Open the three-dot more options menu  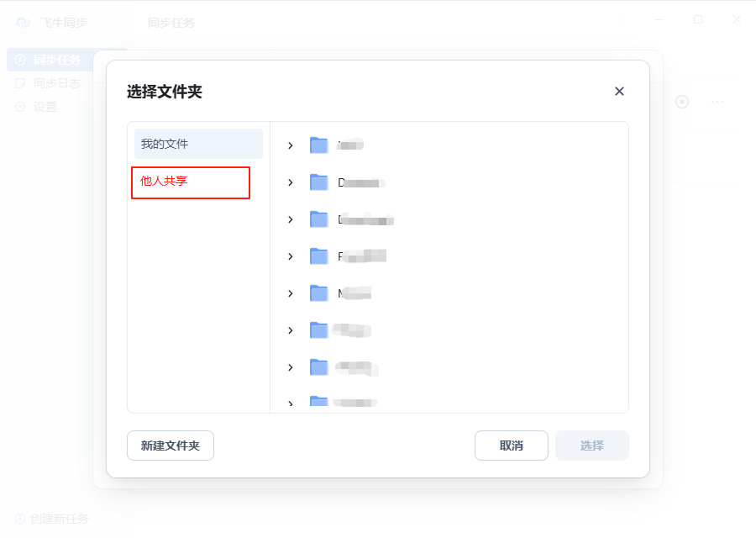[x=717, y=102]
